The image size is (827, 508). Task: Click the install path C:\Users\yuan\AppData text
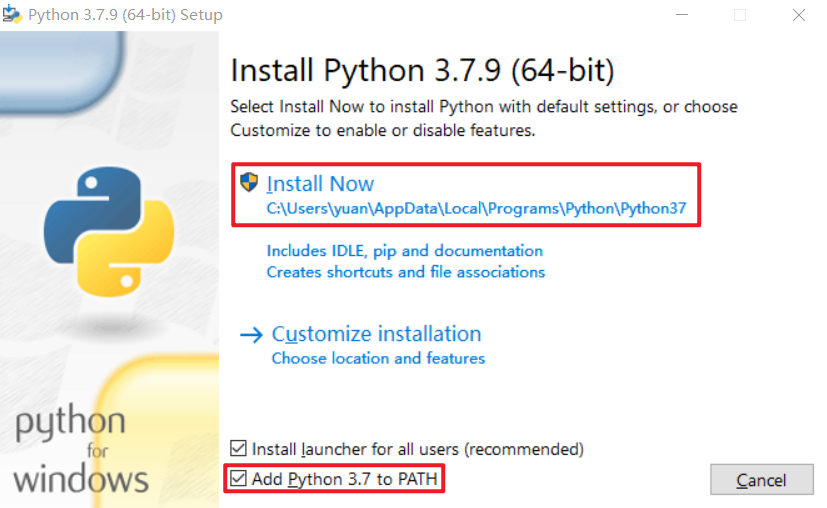(x=476, y=208)
